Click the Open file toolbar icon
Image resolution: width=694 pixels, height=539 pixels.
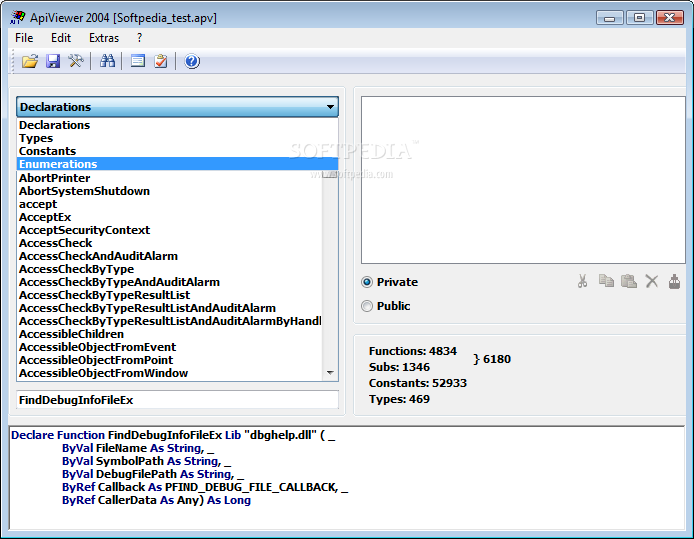(30, 61)
